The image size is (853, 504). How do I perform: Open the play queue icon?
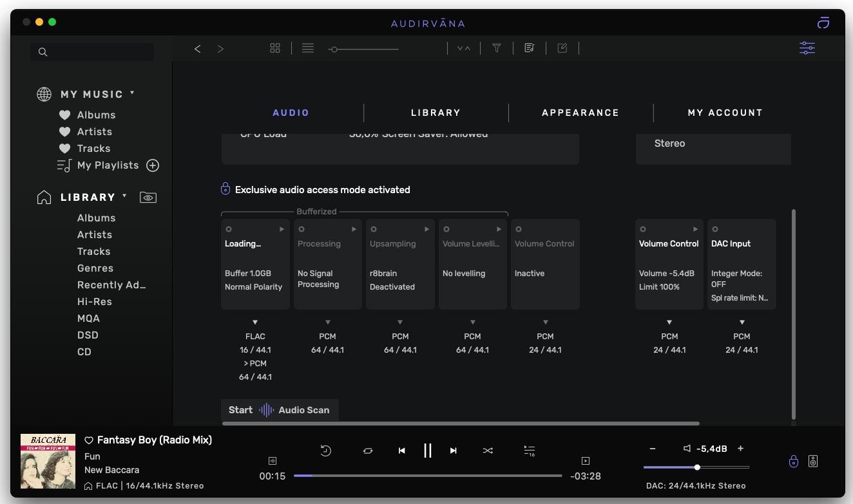tap(529, 451)
